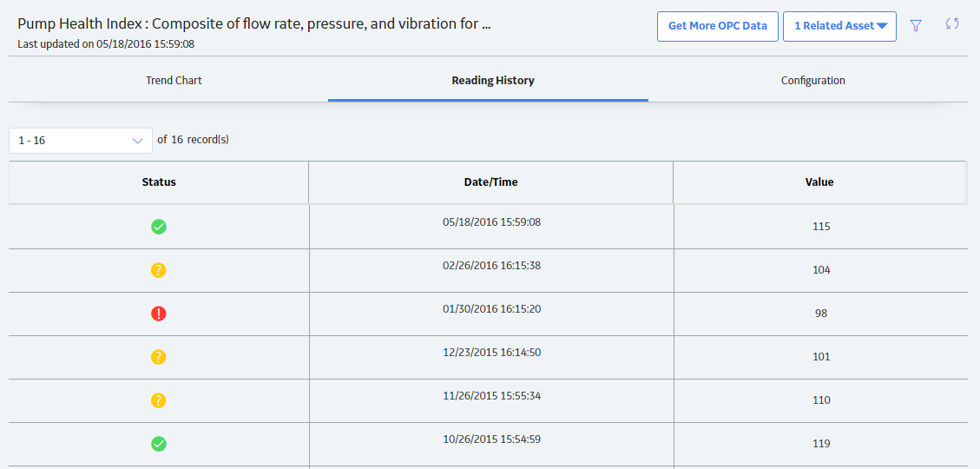Sort by the Value column header
The height and width of the screenshot is (469, 980).
819,182
